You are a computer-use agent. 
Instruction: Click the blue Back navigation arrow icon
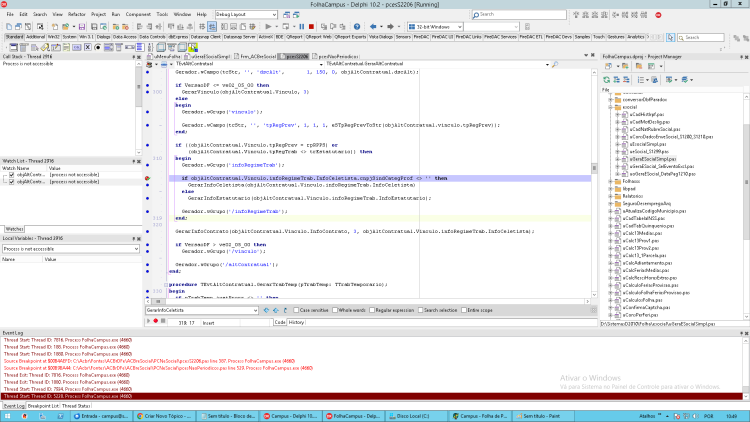[373, 27]
